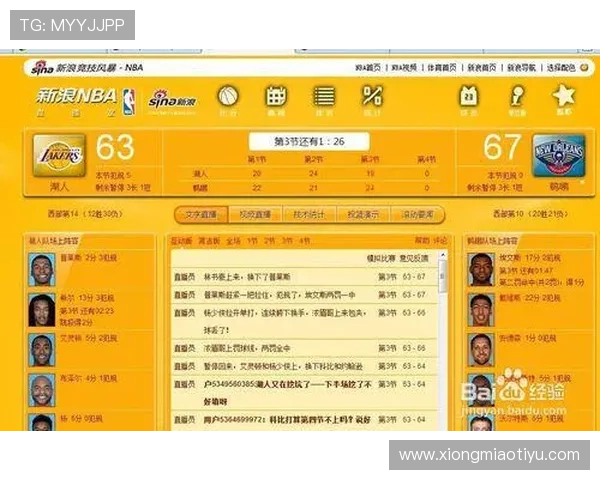Click the percent statistics icon
This screenshot has width=600, height=480.
tap(372, 97)
